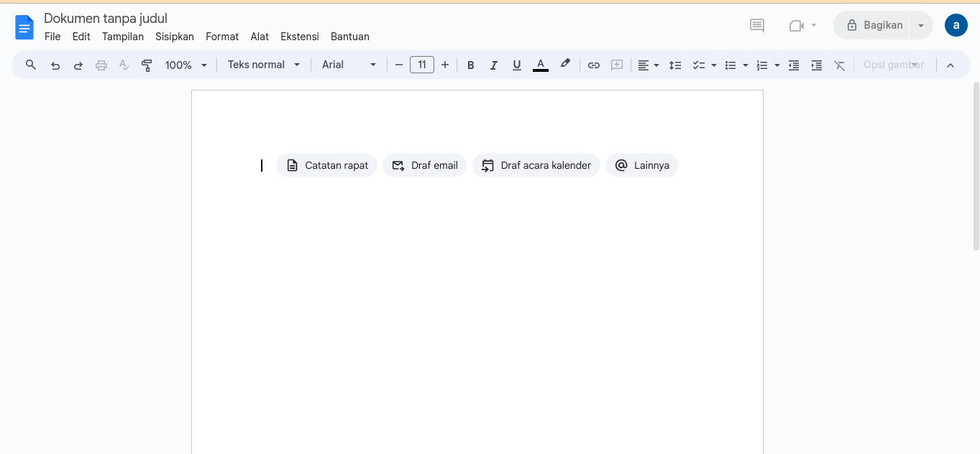The image size is (980, 454).
Task: Decrease font size with minus button
Action: coord(399,65)
